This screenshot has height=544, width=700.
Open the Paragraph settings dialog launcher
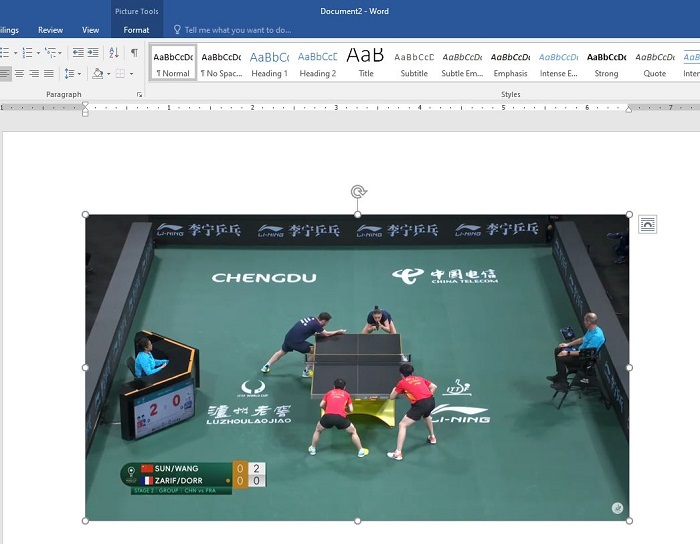(139, 95)
